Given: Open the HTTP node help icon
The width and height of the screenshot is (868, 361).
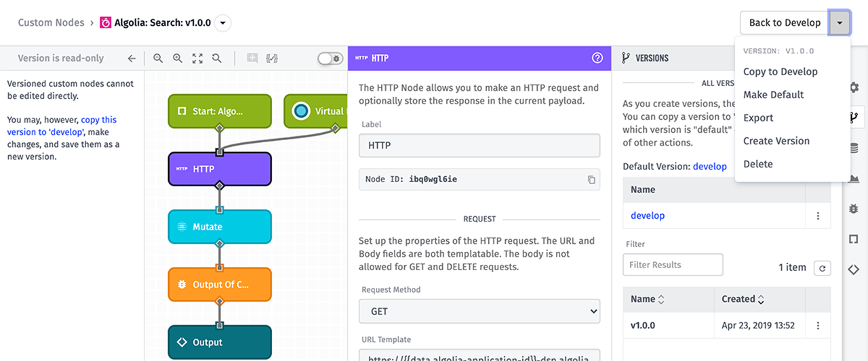Looking at the screenshot, I should (597, 58).
